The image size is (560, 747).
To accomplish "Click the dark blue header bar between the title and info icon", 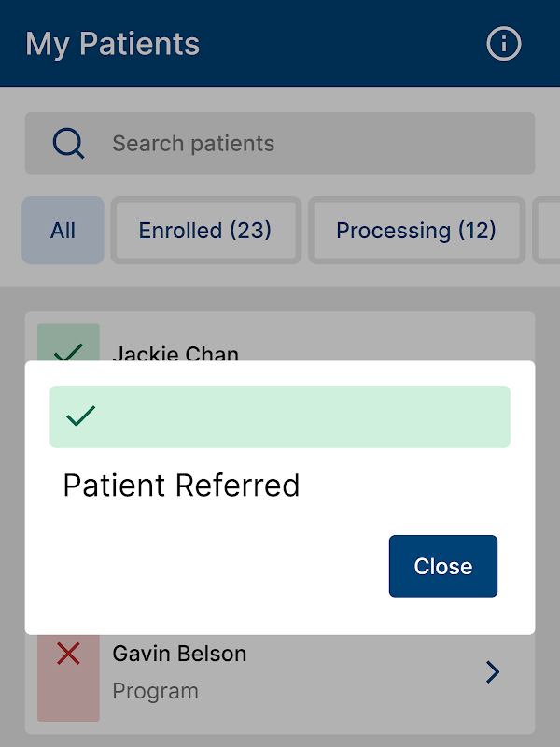I will point(345,44).
